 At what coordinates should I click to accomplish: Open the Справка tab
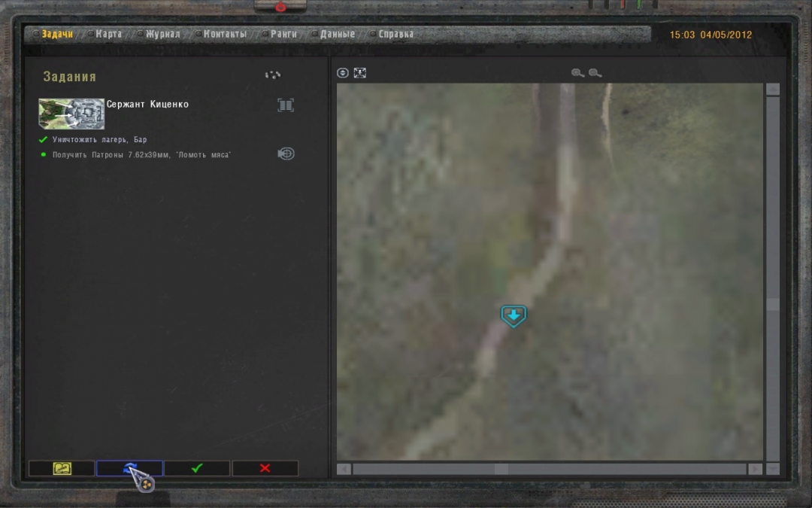point(396,34)
